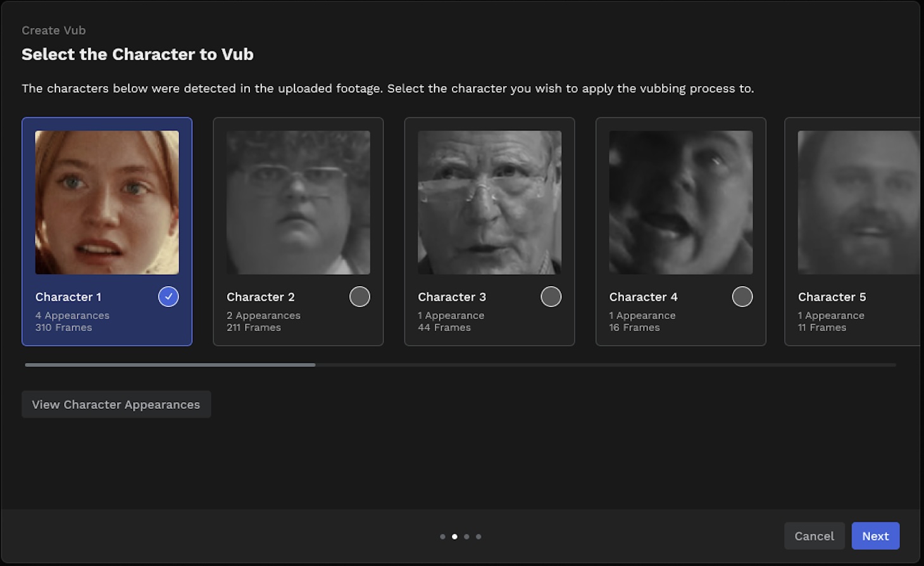Jump to third step dot

coord(466,537)
